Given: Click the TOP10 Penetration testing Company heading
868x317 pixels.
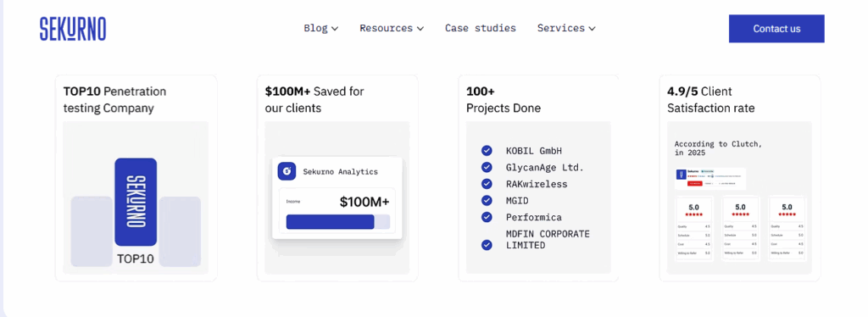Looking at the screenshot, I should 114,99.
